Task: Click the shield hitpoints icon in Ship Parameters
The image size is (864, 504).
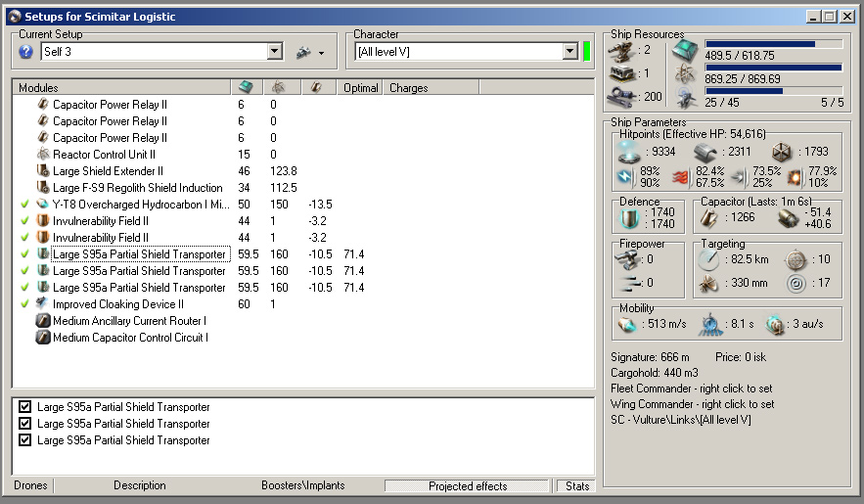Action: click(629, 152)
